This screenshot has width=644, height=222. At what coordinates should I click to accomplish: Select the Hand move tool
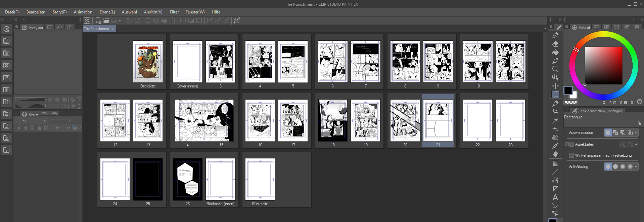tap(555, 154)
